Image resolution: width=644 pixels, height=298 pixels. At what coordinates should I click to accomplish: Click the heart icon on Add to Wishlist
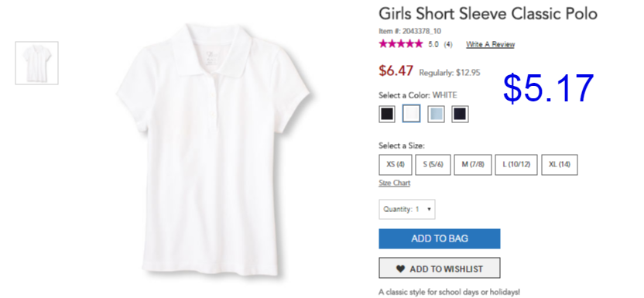point(400,269)
